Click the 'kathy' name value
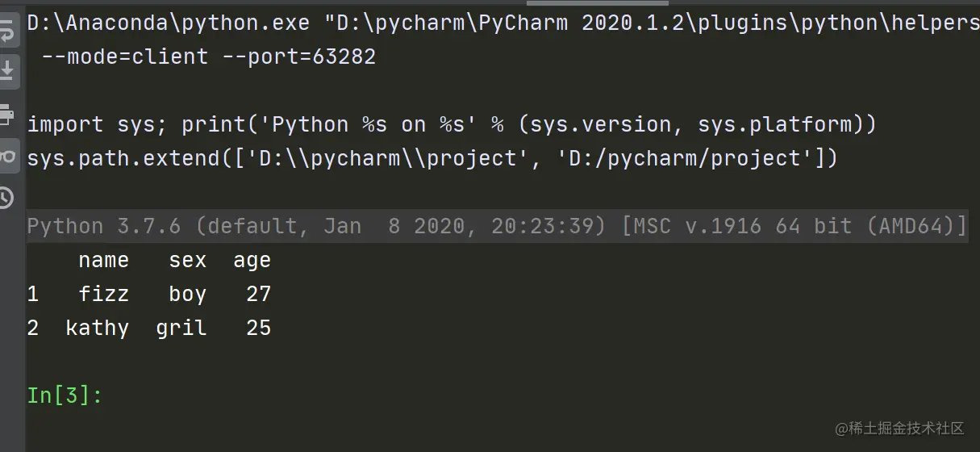This screenshot has height=452, width=980. pos(97,328)
